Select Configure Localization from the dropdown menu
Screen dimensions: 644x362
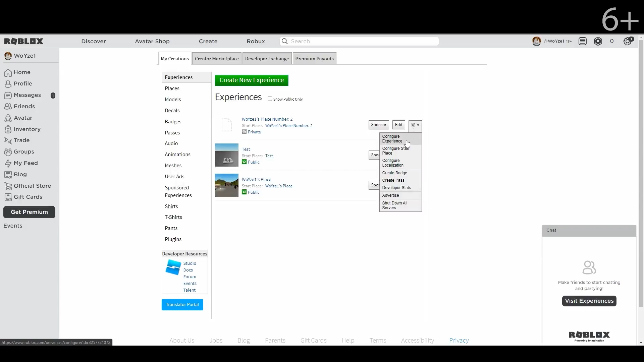[392, 163]
